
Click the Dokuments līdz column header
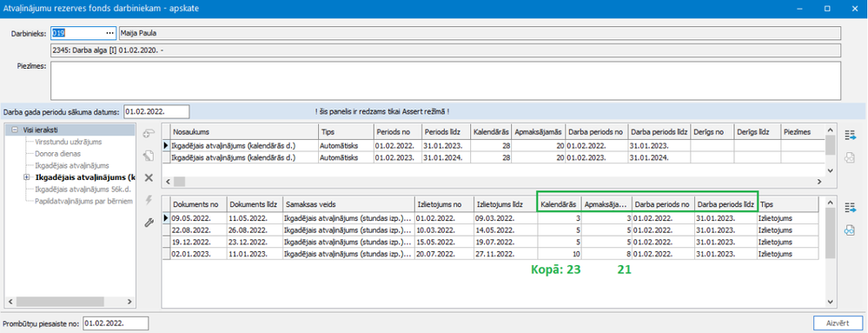click(x=255, y=204)
